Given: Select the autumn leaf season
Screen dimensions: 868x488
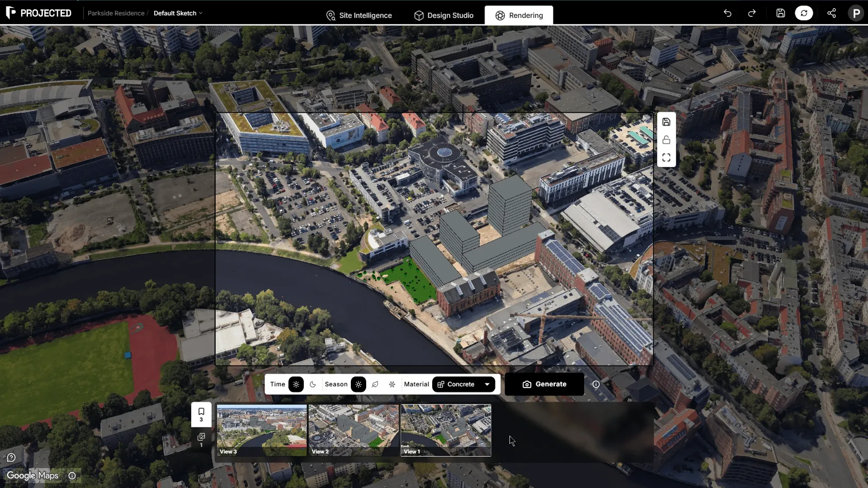Looking at the screenshot, I should tap(375, 385).
